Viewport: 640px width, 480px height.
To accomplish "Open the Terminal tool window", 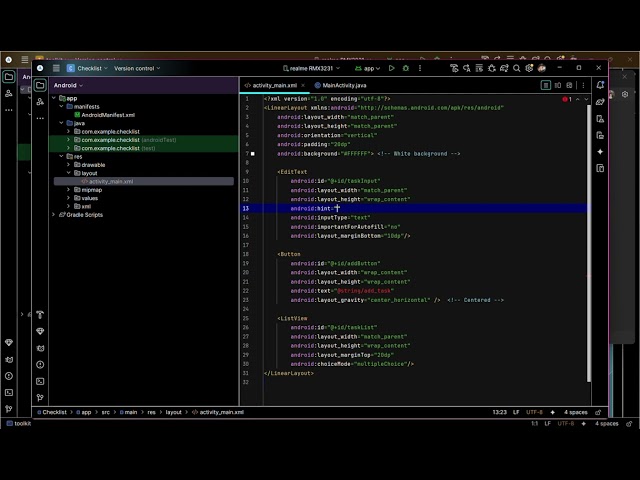I will (x=40, y=381).
